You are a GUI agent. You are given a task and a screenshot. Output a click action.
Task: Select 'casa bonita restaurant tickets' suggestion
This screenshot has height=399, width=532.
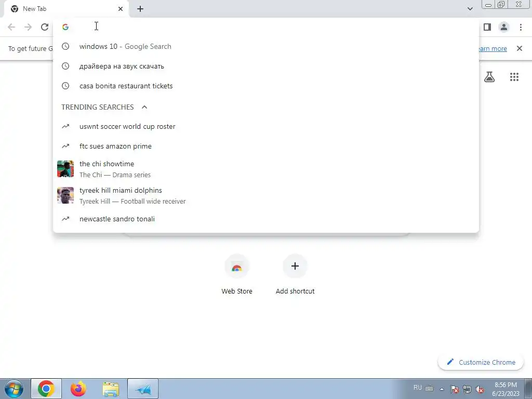point(266,86)
